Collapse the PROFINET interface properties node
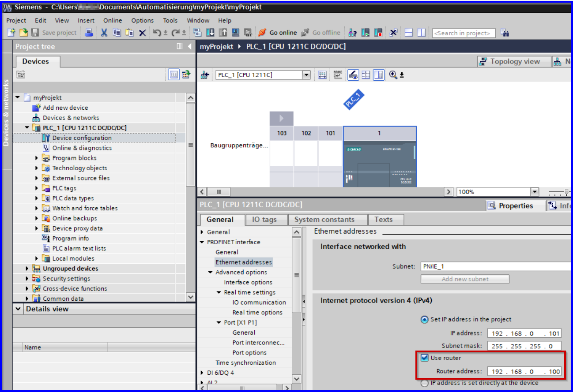 202,242
